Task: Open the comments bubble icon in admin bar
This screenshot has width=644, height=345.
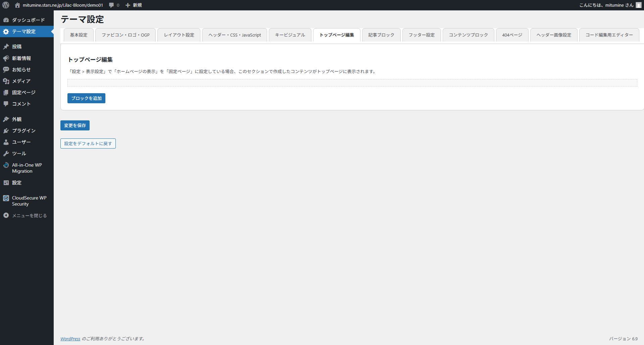Action: [x=111, y=5]
